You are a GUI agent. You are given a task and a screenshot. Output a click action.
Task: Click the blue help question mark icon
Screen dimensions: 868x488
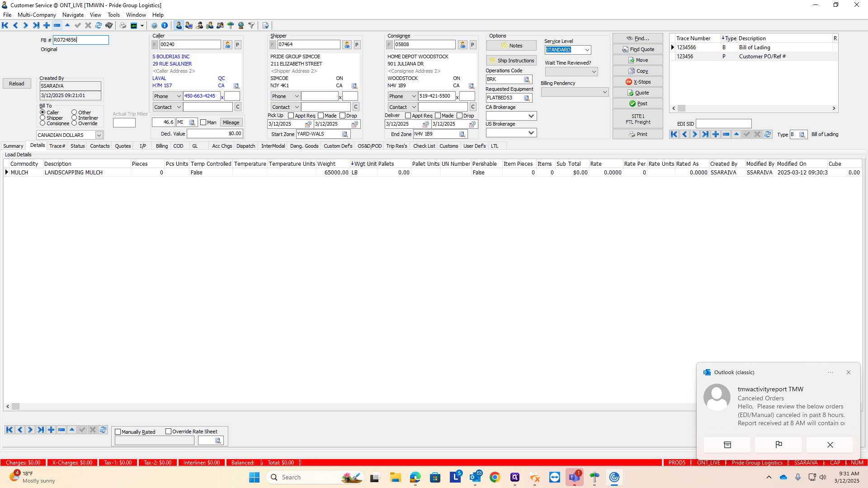pos(154,25)
